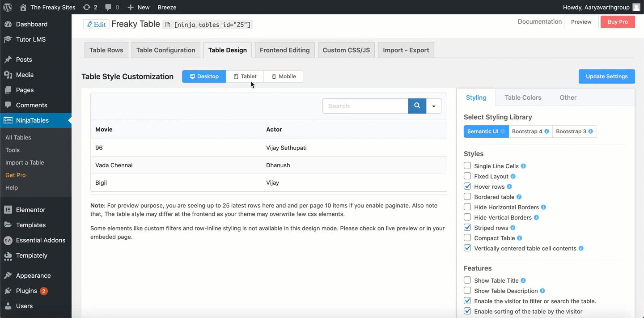Check Hide Horizontal Borders
Screen dimensions: 644x318
(x=467, y=207)
